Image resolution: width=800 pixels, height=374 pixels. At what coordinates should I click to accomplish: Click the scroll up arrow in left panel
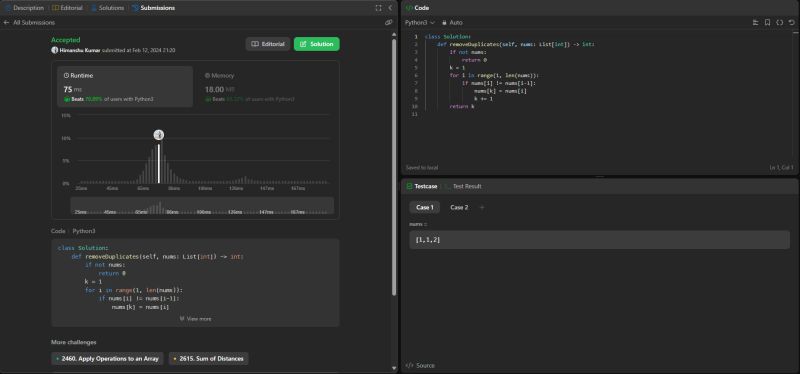point(394,34)
